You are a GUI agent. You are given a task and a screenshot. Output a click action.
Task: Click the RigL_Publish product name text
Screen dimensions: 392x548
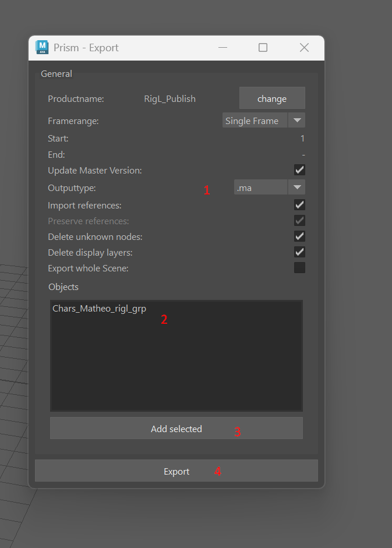tap(169, 99)
